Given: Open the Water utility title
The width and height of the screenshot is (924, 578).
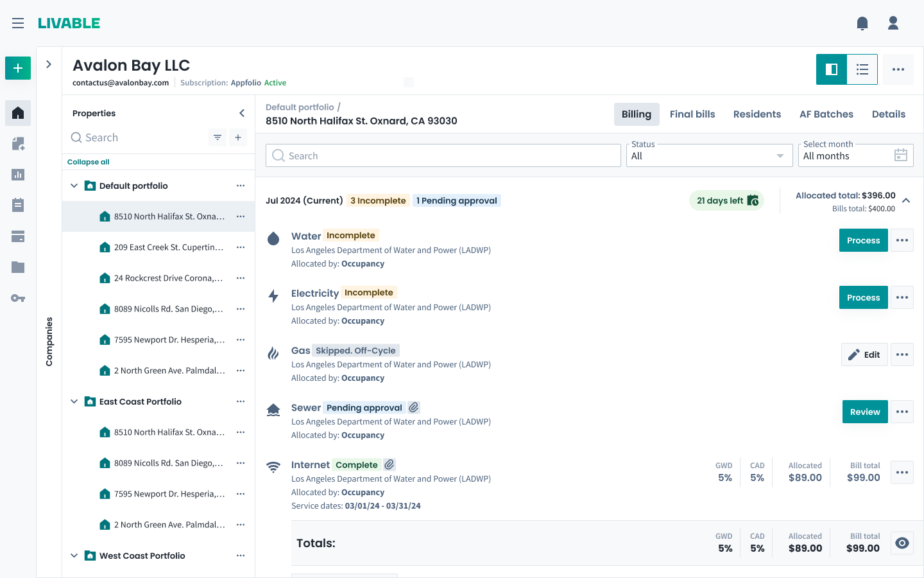Looking at the screenshot, I should [306, 236].
